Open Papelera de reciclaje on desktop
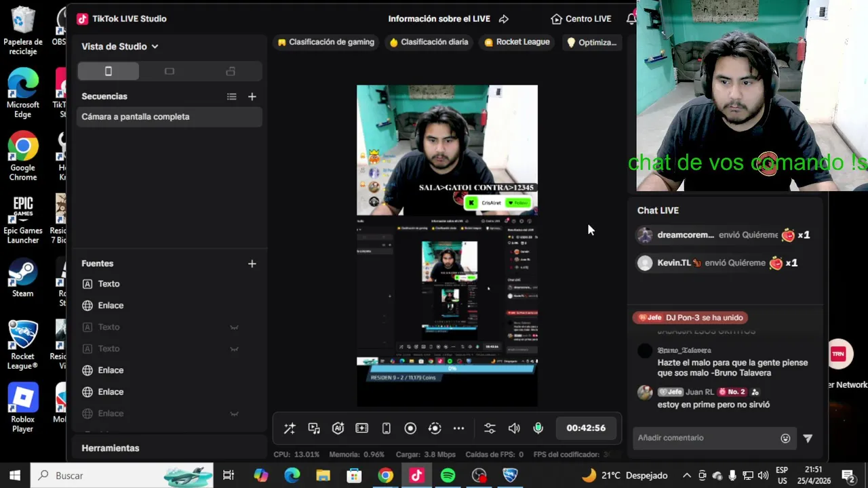The image size is (868, 488). pyautogui.click(x=22, y=31)
